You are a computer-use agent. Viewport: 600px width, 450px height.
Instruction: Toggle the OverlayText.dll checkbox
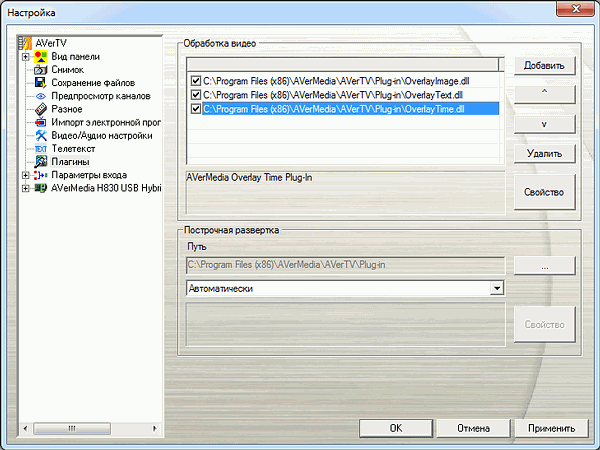[x=195, y=93]
